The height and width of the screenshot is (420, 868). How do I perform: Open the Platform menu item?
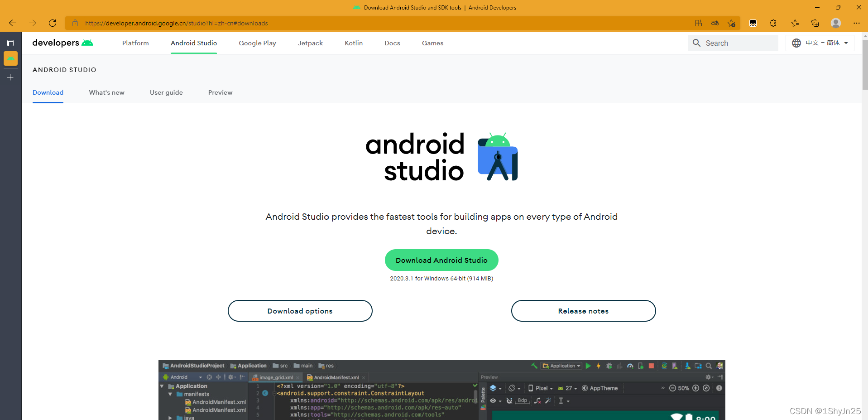135,43
